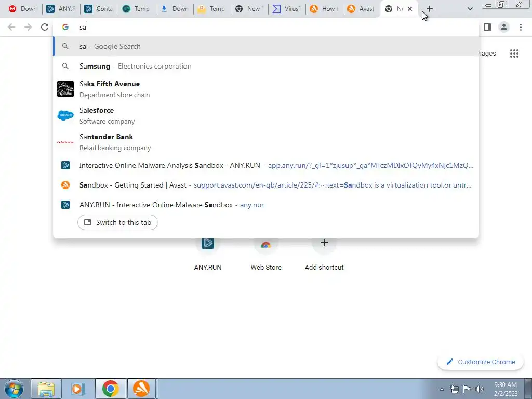This screenshot has height=399, width=532.
Task: Switch to the 'How t' Avast tab
Action: [x=324, y=9]
